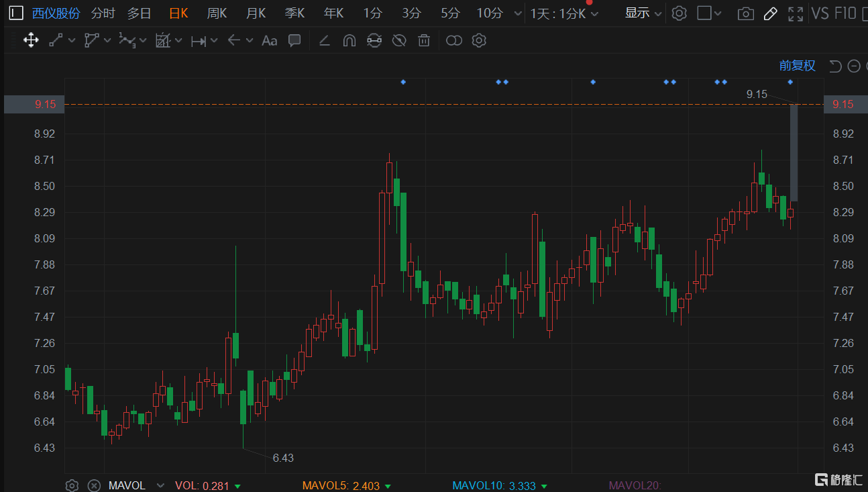This screenshot has width=868, height=492.
Task: Select the 日K daily chart tab
Action: [178, 13]
